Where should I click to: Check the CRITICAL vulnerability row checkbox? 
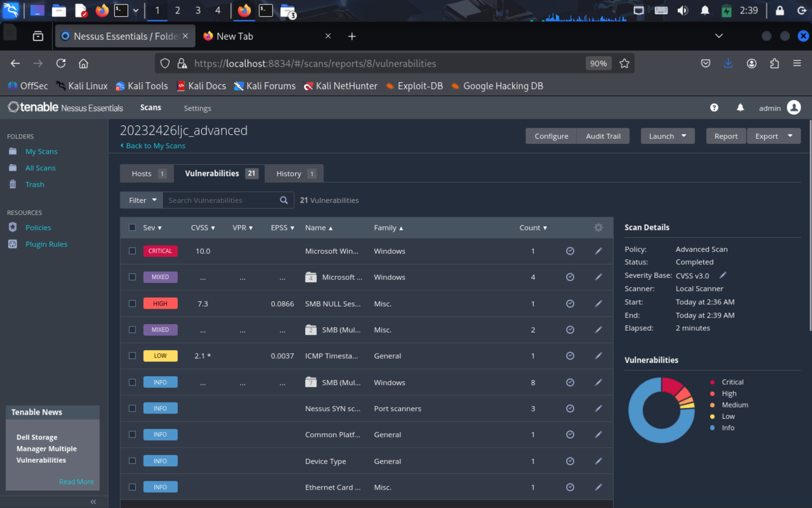pyautogui.click(x=132, y=251)
